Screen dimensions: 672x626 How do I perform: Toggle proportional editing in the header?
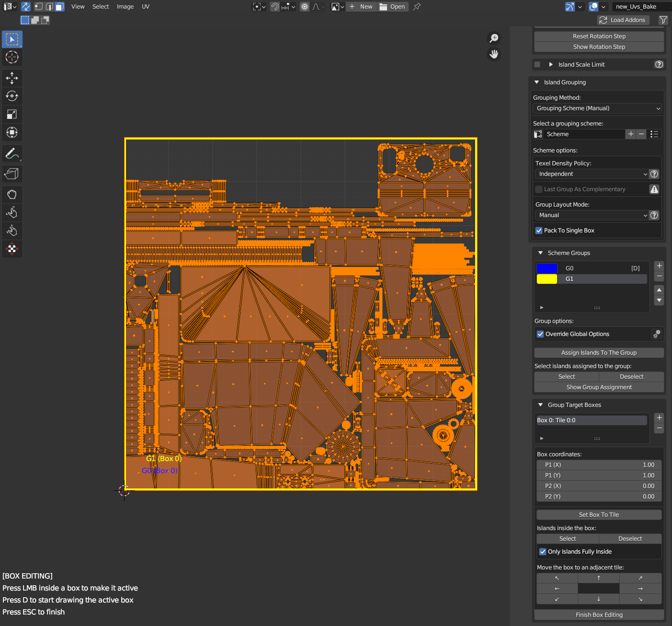(305, 7)
